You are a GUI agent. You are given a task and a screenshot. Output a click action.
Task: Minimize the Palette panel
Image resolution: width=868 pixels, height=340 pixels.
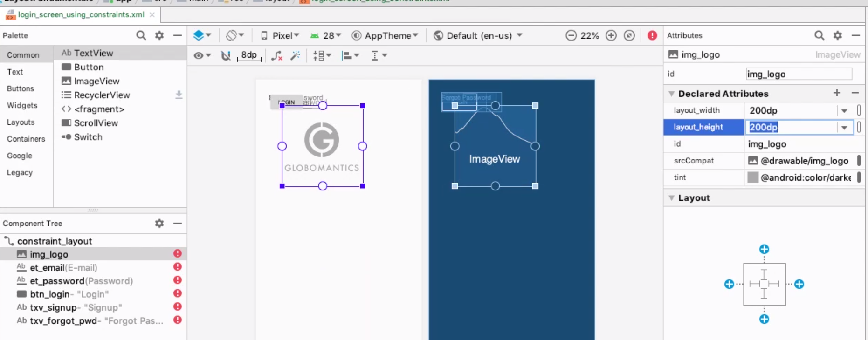tap(178, 35)
